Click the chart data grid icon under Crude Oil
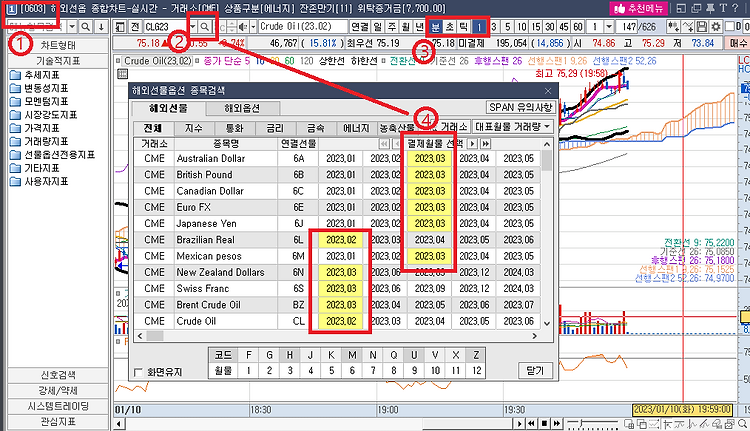The height and width of the screenshot is (431, 750). 122,74
